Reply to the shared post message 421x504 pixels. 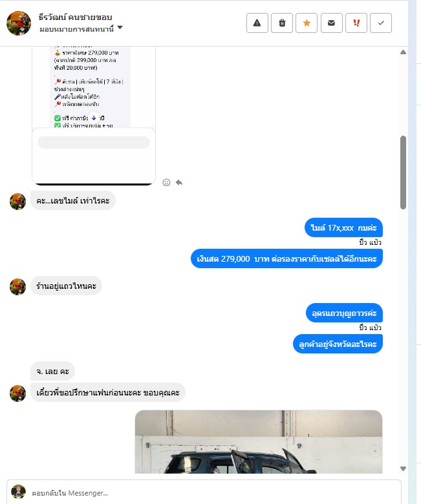[179, 183]
